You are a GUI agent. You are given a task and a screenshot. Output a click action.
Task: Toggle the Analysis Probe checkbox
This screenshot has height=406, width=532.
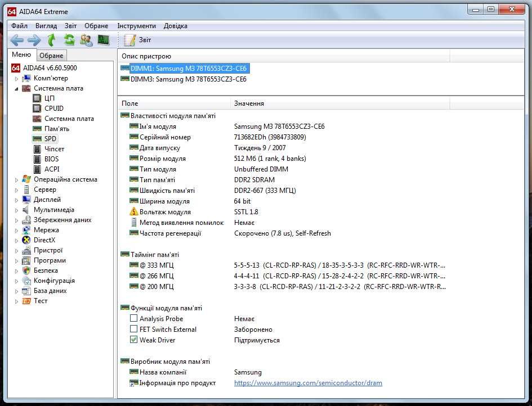(133, 318)
